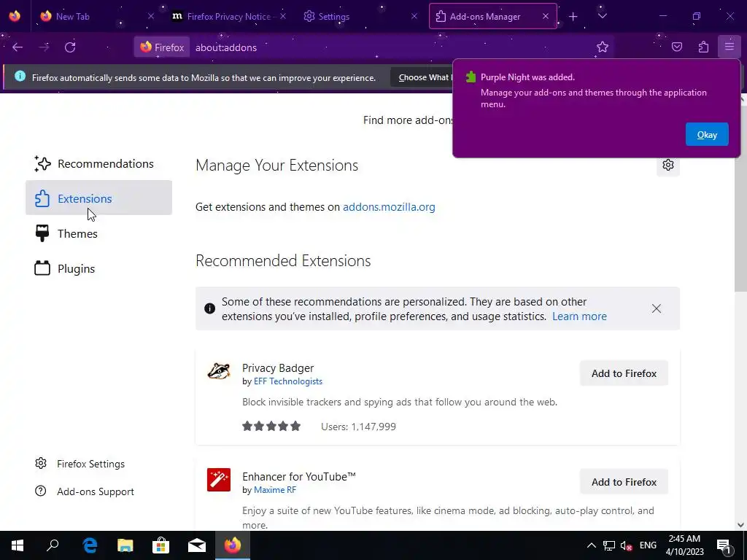The height and width of the screenshot is (560, 747).
Task: Switch to the Settings tab
Action: click(x=360, y=17)
